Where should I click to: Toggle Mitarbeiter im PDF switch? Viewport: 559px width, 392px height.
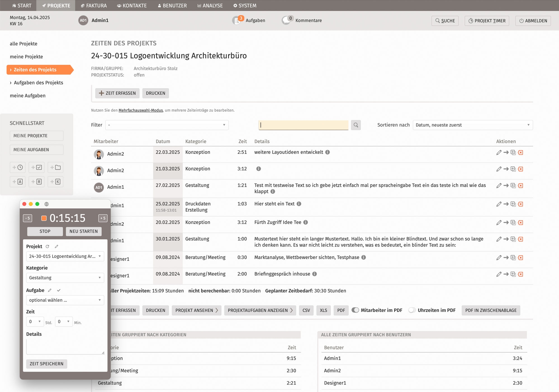355,310
